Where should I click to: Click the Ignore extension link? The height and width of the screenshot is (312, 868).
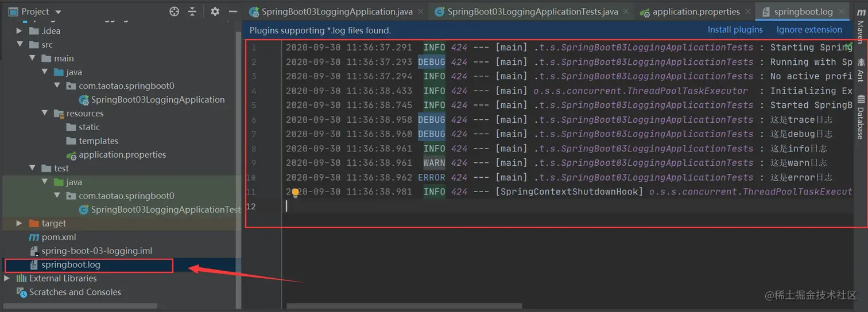point(809,30)
